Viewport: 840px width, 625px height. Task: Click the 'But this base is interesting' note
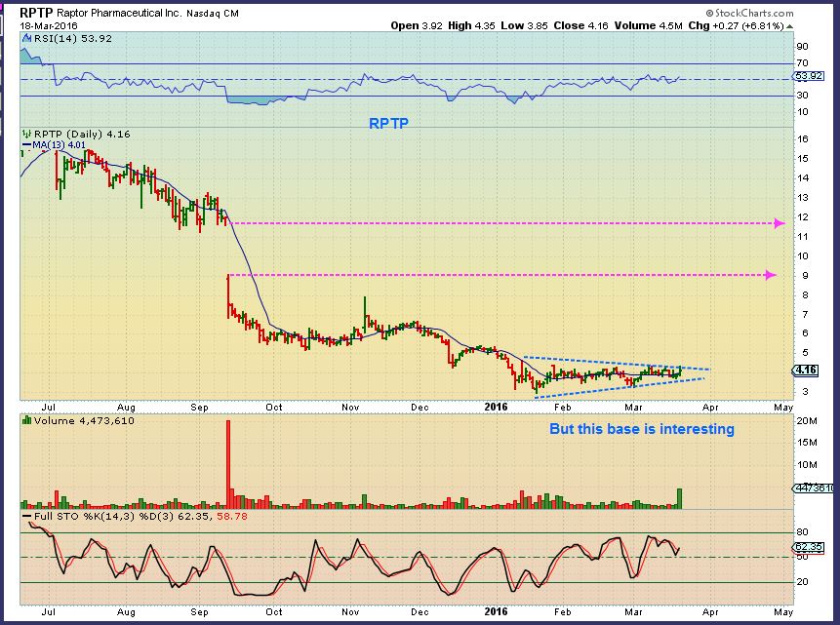[x=642, y=429]
